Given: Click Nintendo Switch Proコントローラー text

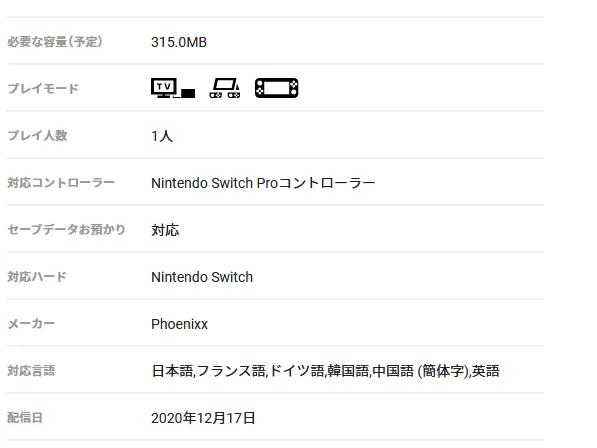Looking at the screenshot, I should [263, 183].
